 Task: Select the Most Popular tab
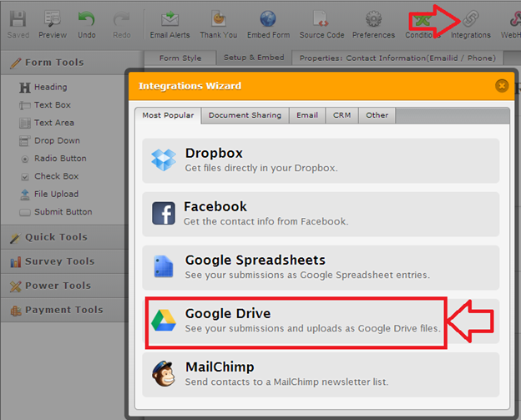tap(168, 115)
